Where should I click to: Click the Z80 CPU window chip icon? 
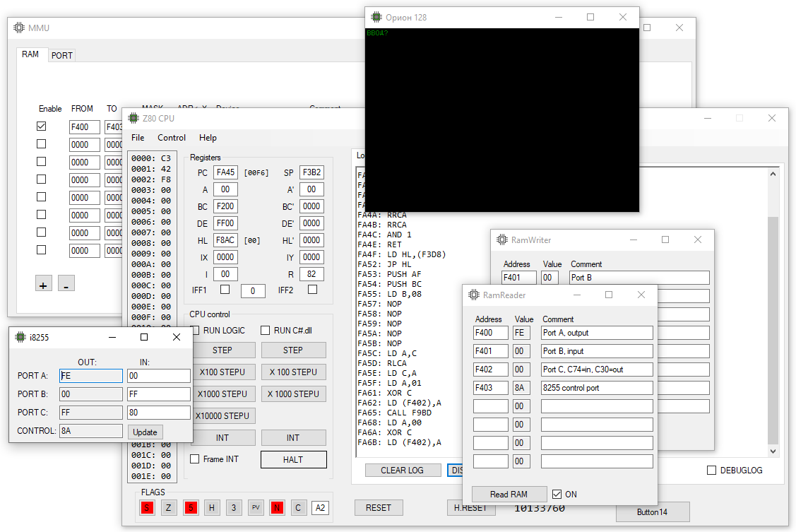tap(133, 118)
